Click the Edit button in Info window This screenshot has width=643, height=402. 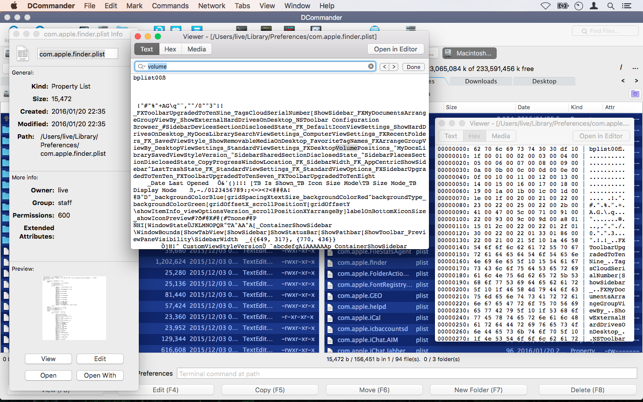100,359
